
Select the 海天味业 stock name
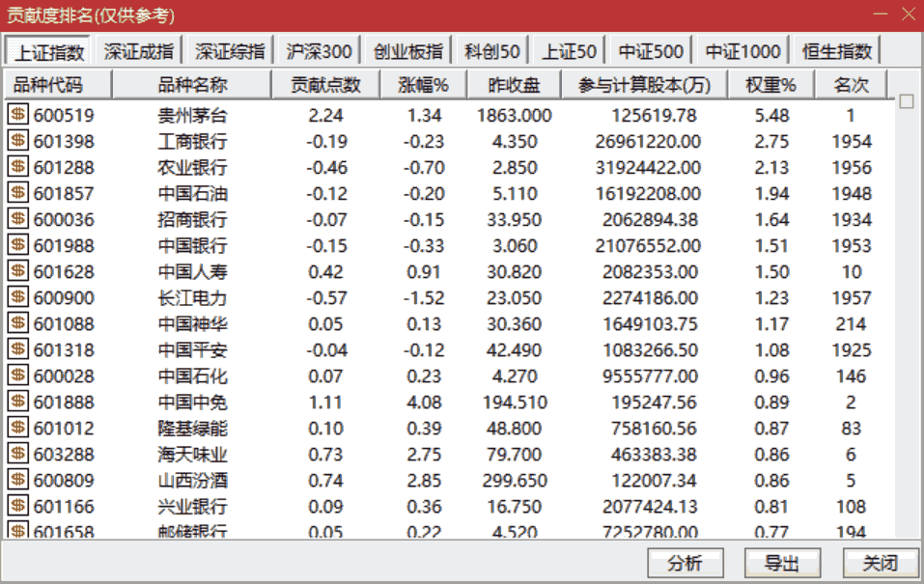[192, 454]
